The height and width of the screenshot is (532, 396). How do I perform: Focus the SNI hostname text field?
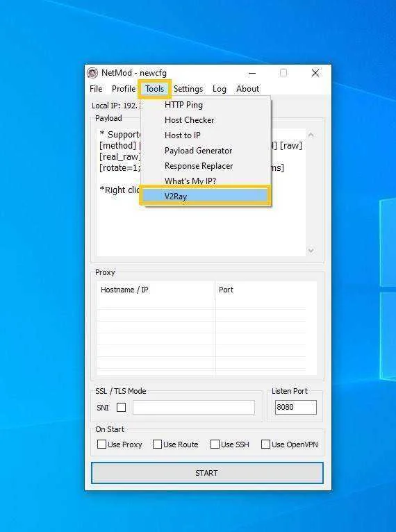pyautogui.click(x=194, y=407)
